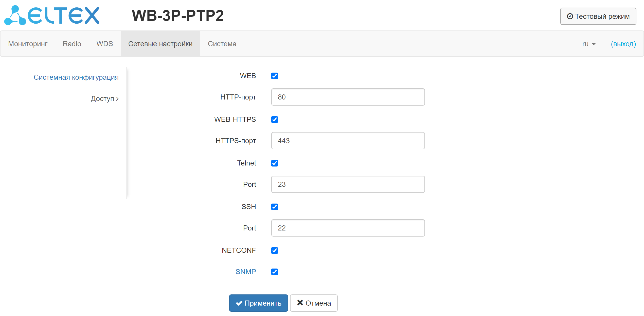Uncheck the Telnet checkbox
This screenshot has width=644, height=316.
(274, 163)
